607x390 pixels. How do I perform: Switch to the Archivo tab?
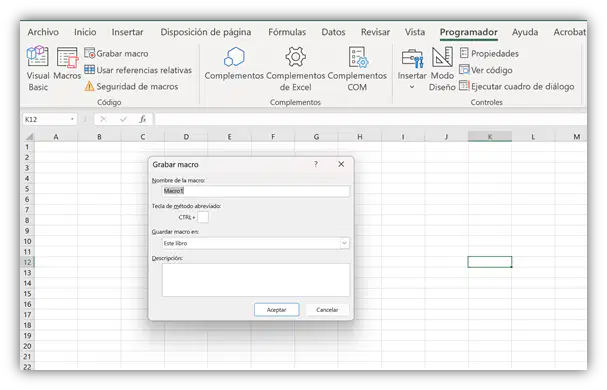[x=43, y=32]
